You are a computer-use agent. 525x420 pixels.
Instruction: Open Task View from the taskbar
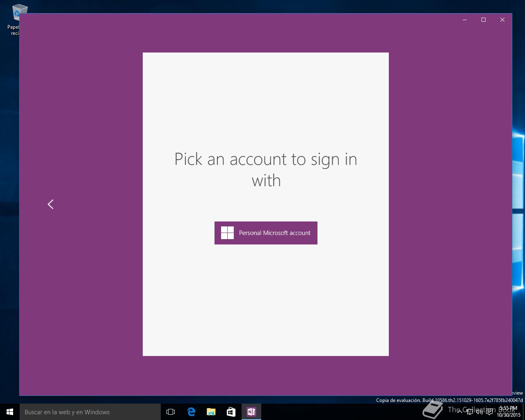click(x=171, y=412)
